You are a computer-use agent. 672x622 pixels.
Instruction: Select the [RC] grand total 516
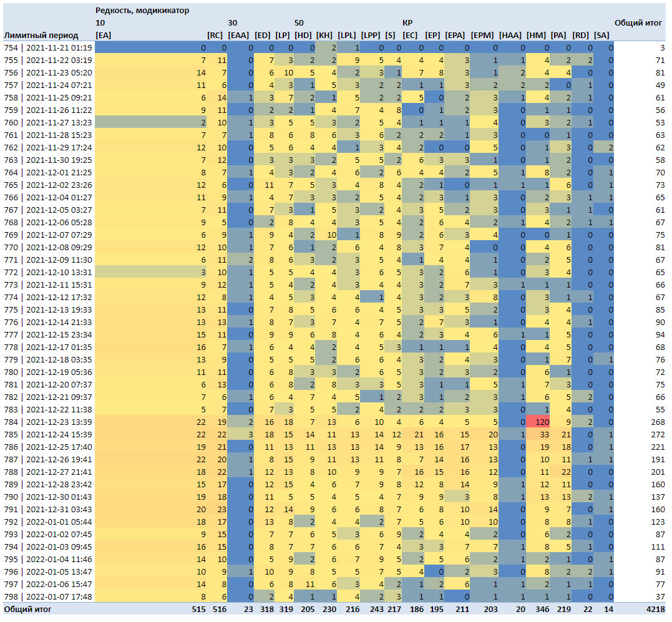(x=220, y=609)
